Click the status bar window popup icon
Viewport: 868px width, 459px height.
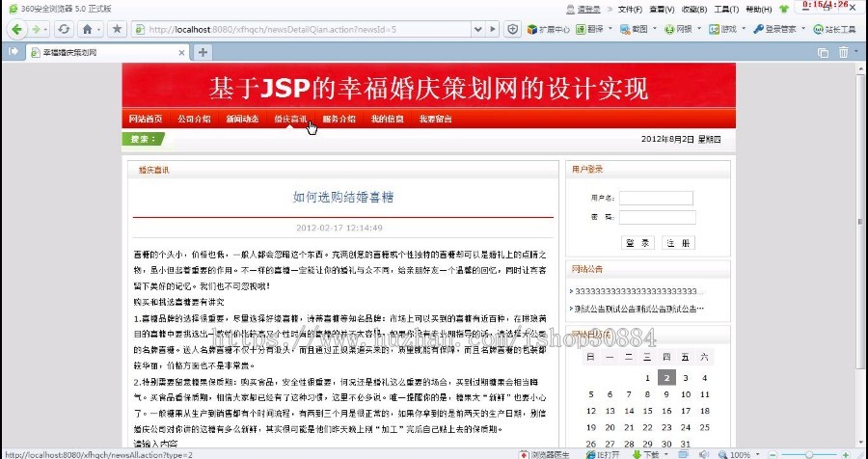[x=684, y=454]
